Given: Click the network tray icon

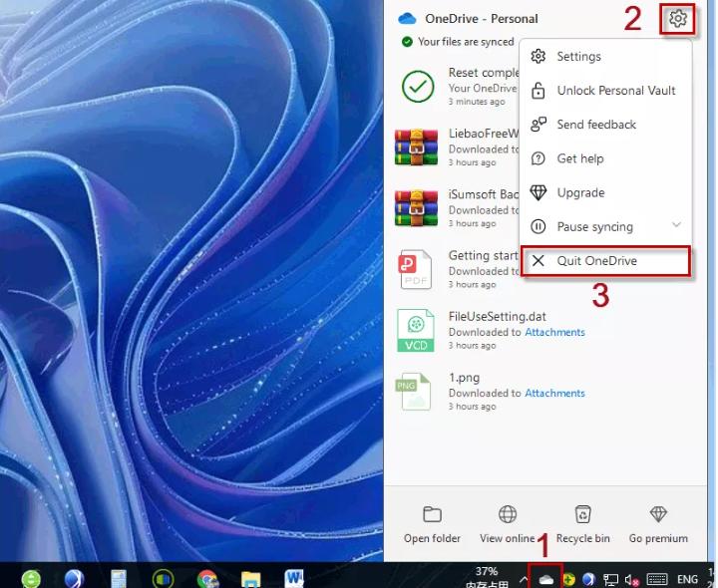Looking at the screenshot, I should (610, 580).
